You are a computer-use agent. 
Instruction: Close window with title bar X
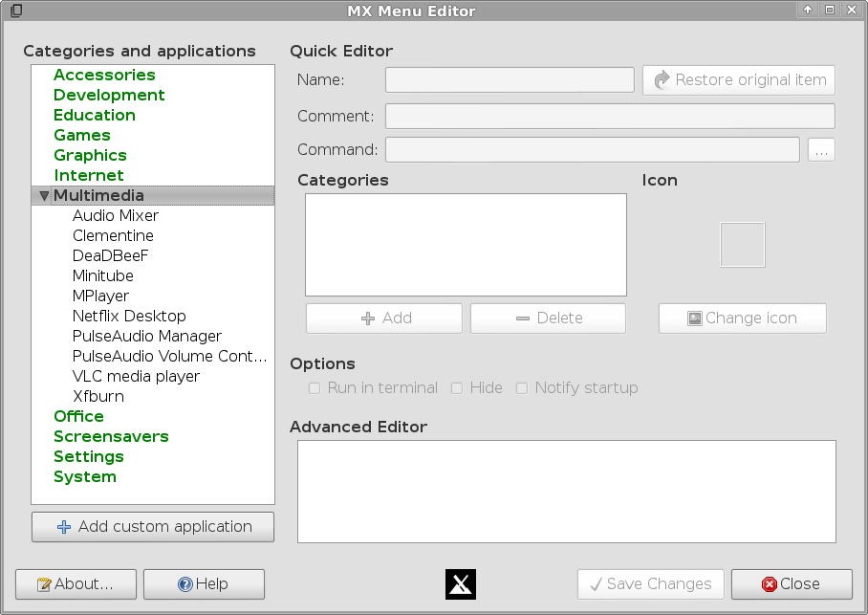tap(852, 10)
